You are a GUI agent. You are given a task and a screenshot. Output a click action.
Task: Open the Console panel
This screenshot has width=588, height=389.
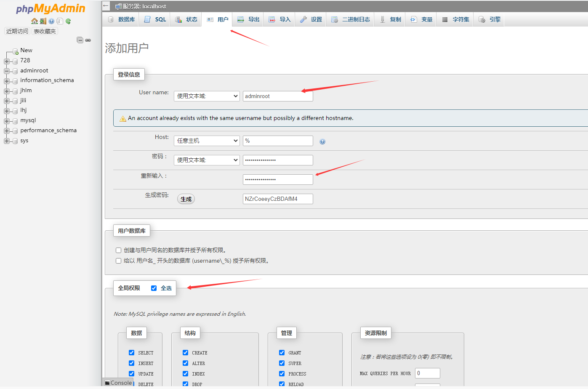(118, 383)
